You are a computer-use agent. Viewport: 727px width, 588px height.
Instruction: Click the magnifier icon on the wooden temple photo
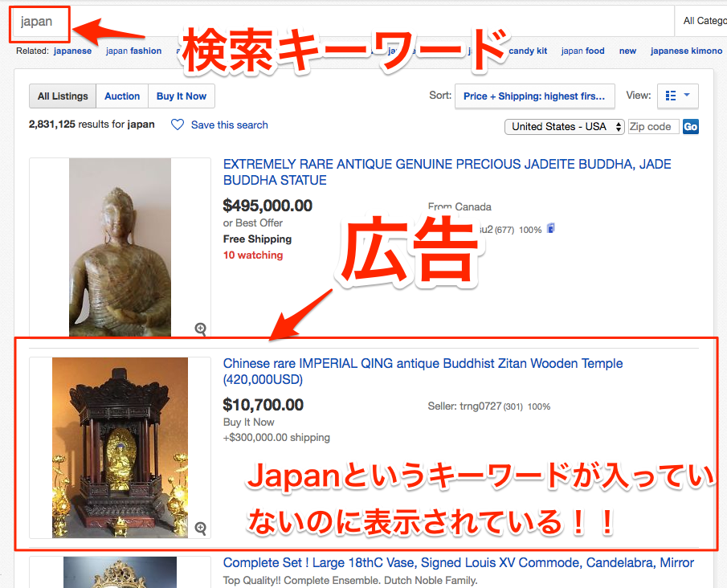point(201,528)
